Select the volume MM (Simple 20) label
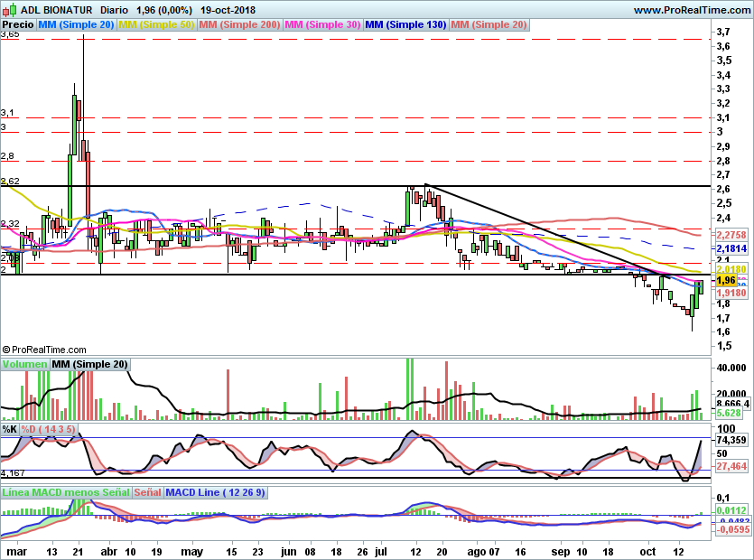The height and width of the screenshot is (560, 754). [90, 364]
